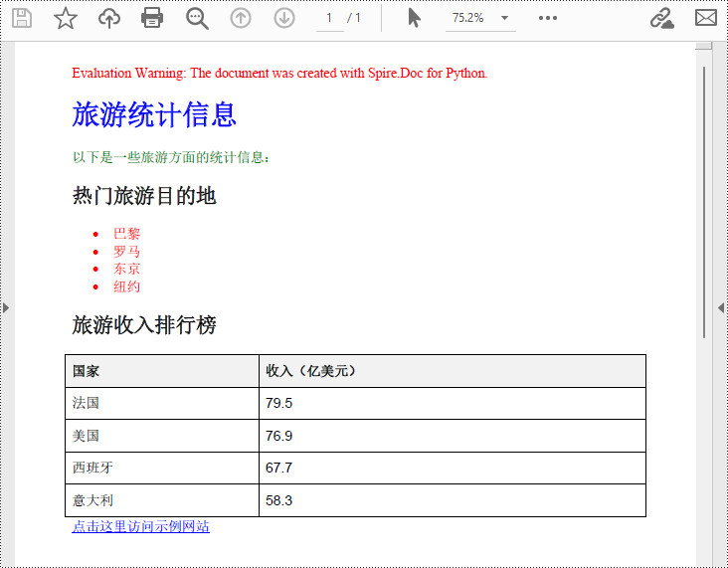Choose the selection arrow cursor tool

point(414,19)
